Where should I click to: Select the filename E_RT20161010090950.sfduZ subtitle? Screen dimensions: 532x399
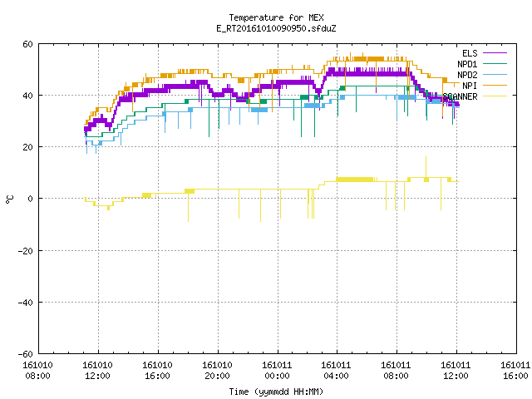click(276, 28)
